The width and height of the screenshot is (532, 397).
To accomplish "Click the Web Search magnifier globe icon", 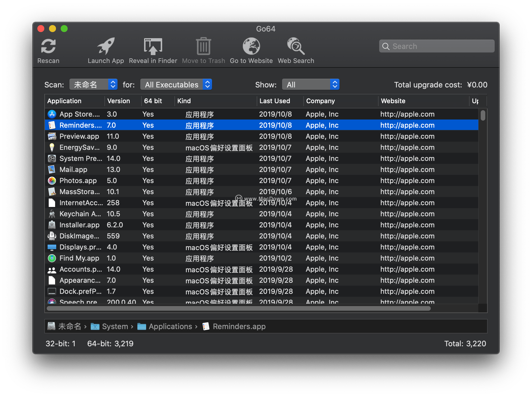I will tap(296, 46).
